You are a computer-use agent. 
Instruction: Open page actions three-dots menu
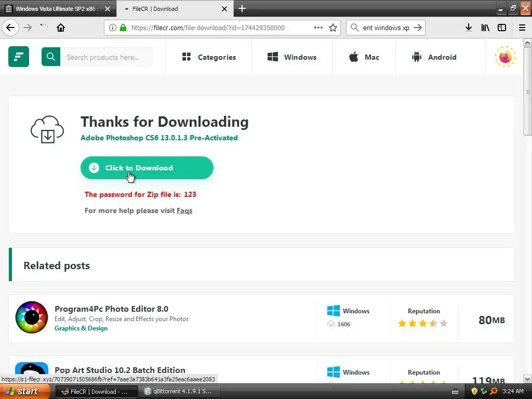coord(318,28)
